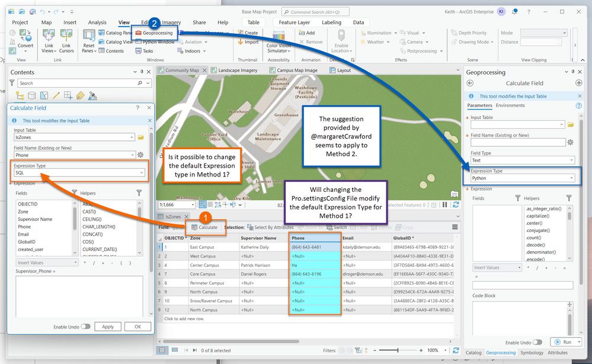Click the Command Search box
This screenshot has width=592, height=364.
click(315, 12)
